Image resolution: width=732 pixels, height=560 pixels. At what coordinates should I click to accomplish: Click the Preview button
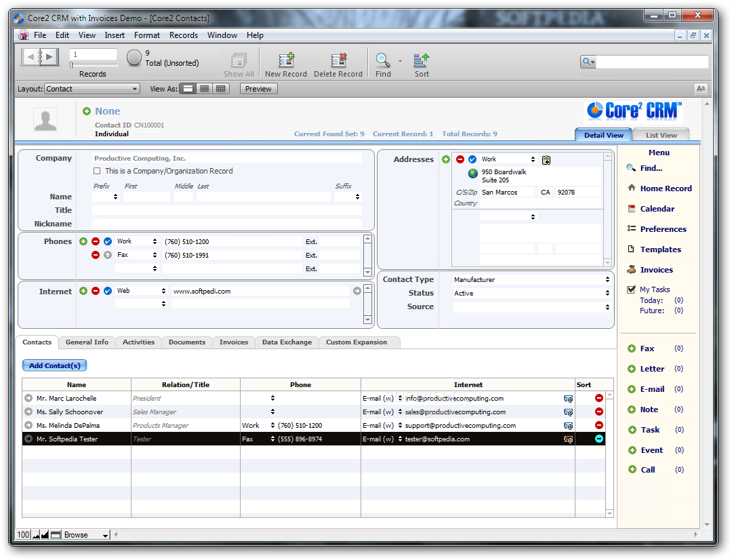(258, 89)
